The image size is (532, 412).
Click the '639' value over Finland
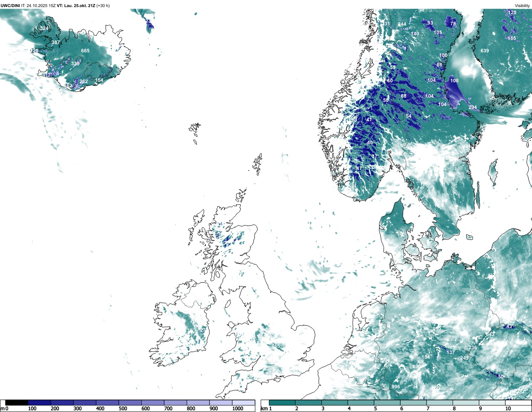[x=485, y=51]
